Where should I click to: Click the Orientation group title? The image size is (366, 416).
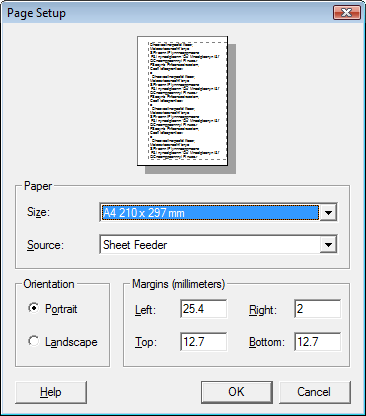pos(49,284)
